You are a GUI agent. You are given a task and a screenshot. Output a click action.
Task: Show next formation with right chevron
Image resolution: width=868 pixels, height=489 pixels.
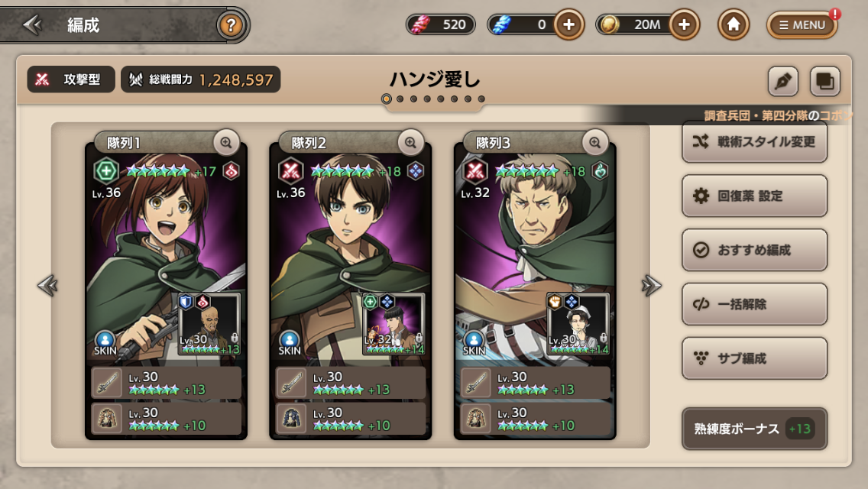point(651,286)
